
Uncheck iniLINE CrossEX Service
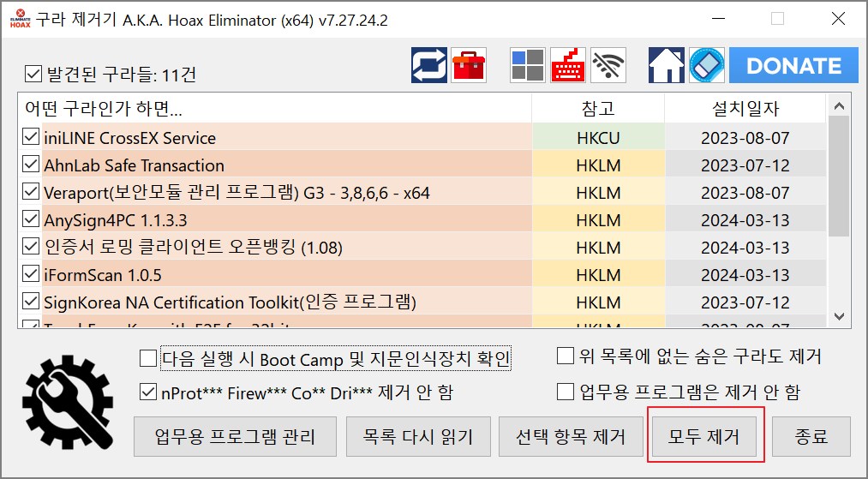click(x=31, y=137)
